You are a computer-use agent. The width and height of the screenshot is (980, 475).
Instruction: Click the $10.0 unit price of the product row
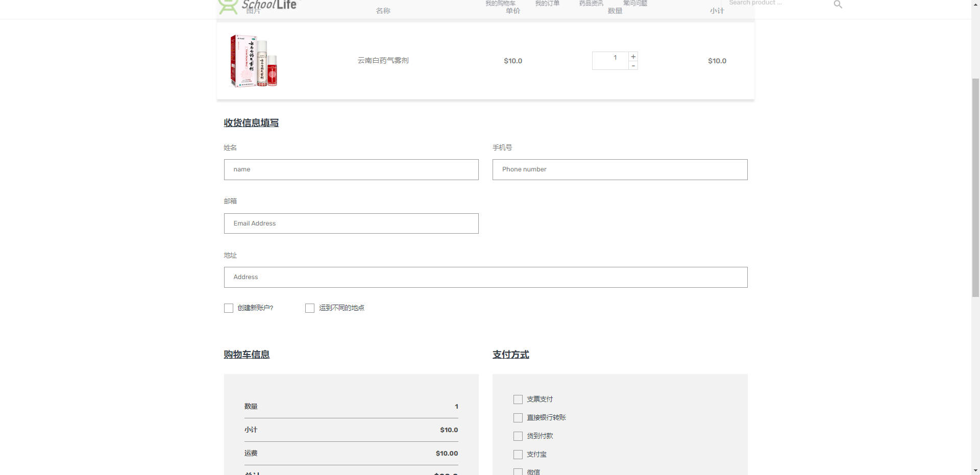[513, 61]
